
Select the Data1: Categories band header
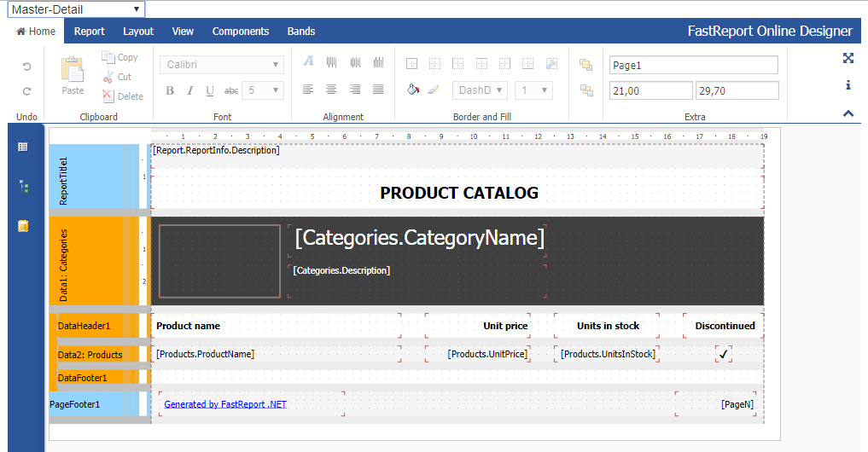point(94,261)
